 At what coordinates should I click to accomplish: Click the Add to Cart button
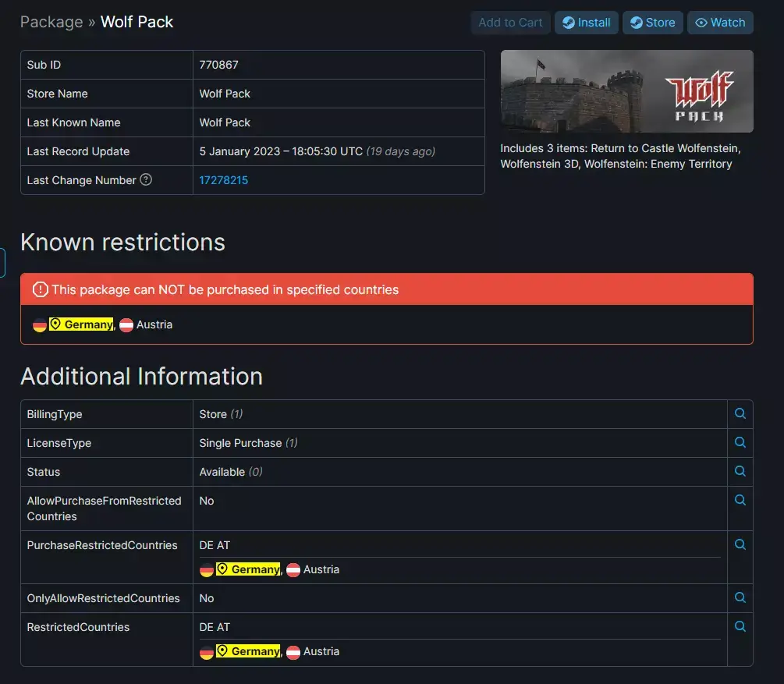(510, 23)
